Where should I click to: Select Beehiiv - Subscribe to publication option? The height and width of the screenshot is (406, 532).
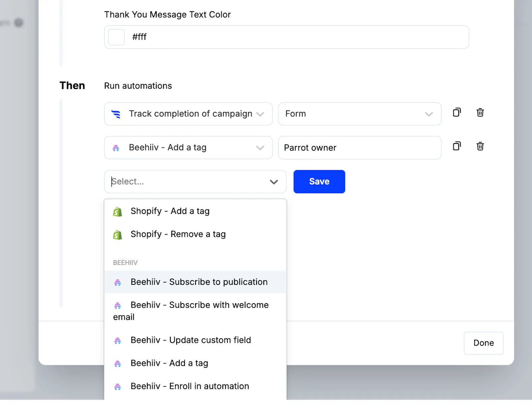click(x=195, y=282)
